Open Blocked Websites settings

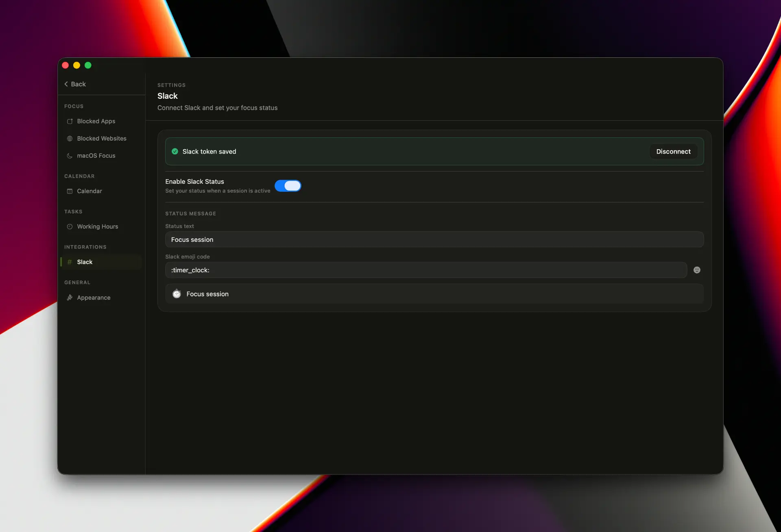tap(102, 139)
